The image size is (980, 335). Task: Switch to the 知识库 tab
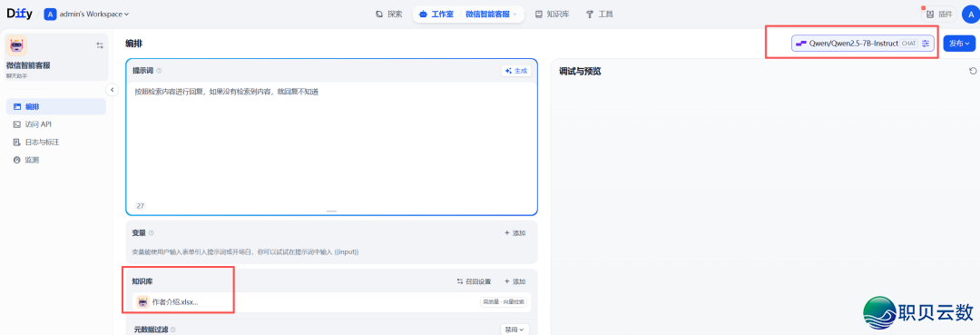552,14
